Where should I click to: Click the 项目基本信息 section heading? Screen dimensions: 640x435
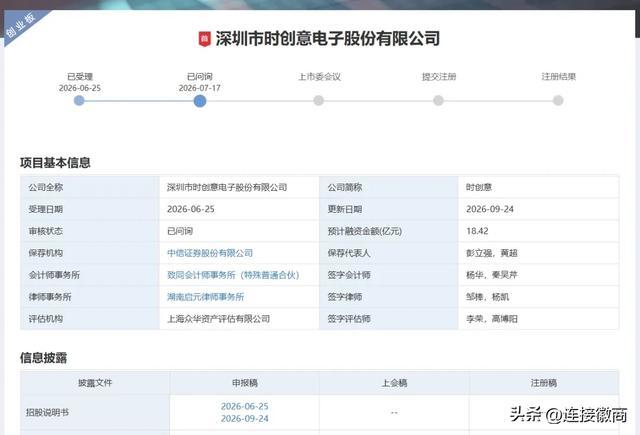55,163
